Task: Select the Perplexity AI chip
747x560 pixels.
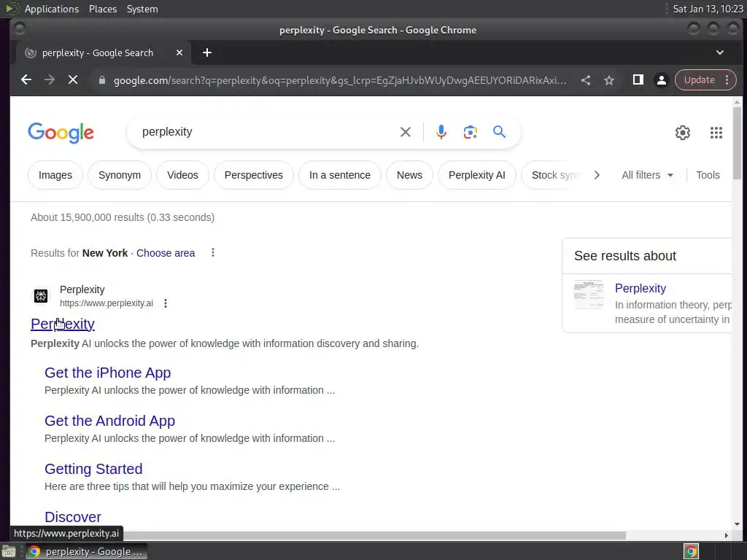Action: pyautogui.click(x=477, y=175)
